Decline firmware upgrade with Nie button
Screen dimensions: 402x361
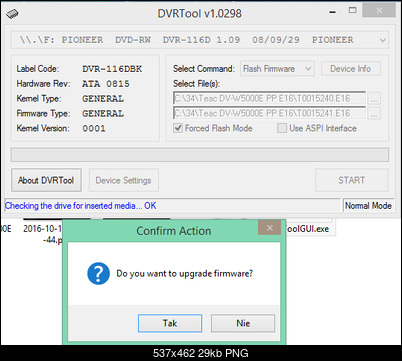[x=243, y=323]
